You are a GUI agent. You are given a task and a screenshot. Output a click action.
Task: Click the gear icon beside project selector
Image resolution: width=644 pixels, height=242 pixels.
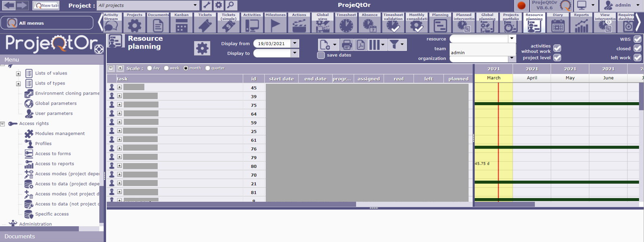[219, 5]
